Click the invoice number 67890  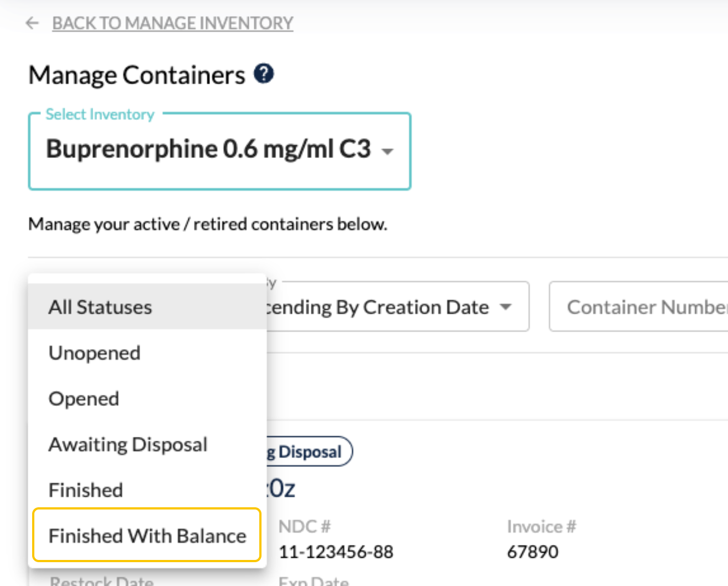pos(532,552)
